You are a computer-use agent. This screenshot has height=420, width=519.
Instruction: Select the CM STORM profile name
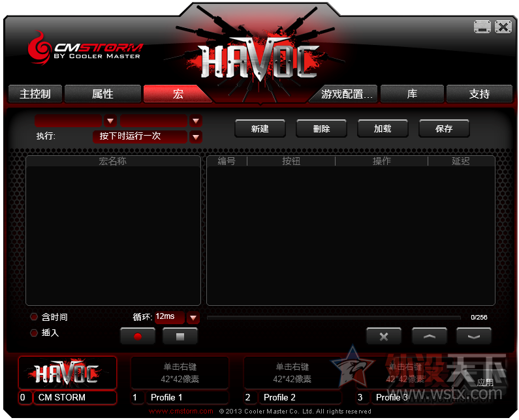(x=75, y=397)
